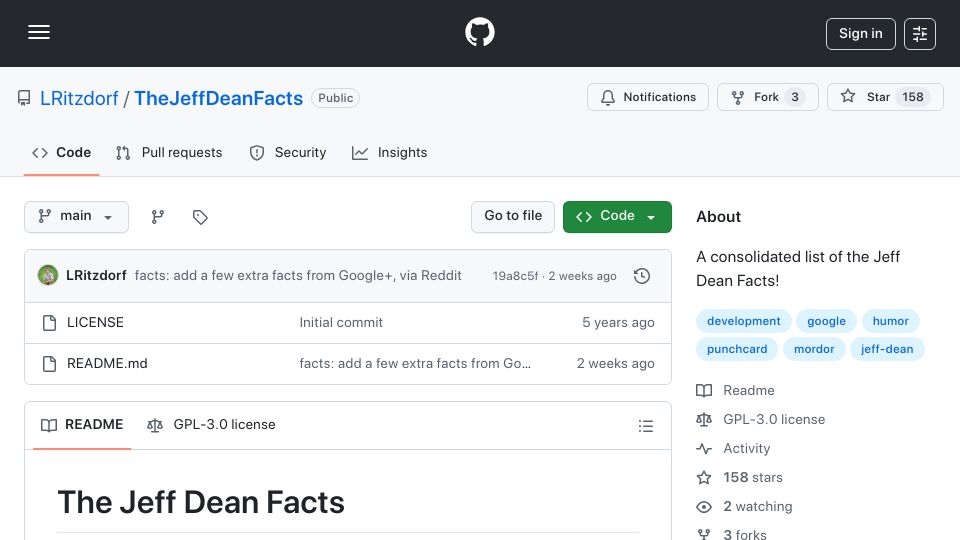The width and height of the screenshot is (960, 540).
Task: Open the google topic tag
Action: pyautogui.click(x=826, y=321)
